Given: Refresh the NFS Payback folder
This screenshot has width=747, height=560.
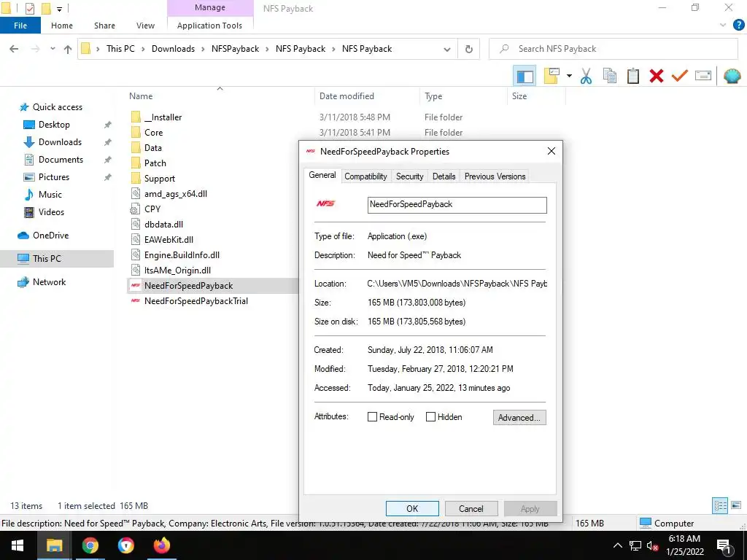Looking at the screenshot, I should point(469,49).
